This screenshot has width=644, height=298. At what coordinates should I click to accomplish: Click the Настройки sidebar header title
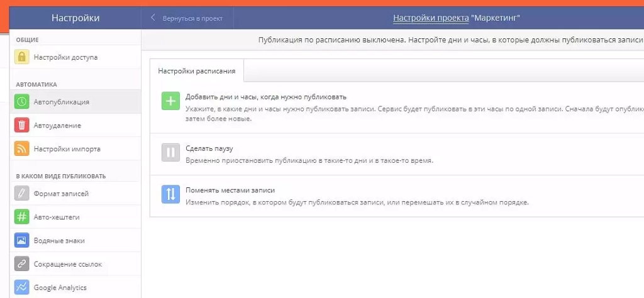pyautogui.click(x=75, y=18)
